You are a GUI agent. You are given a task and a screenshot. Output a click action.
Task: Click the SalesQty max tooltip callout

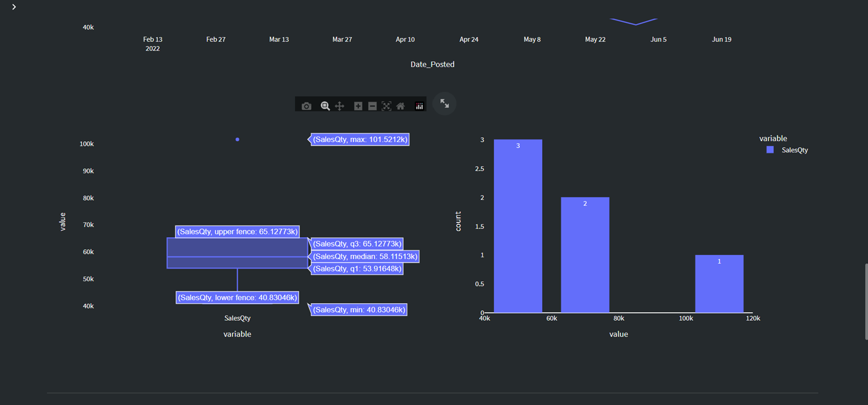tap(359, 139)
